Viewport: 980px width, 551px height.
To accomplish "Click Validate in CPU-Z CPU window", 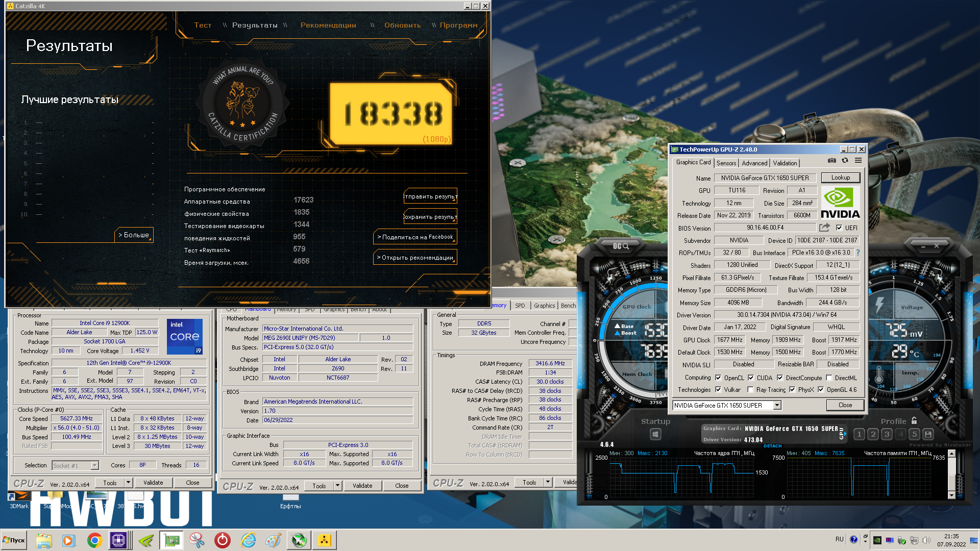I will 153,483.
